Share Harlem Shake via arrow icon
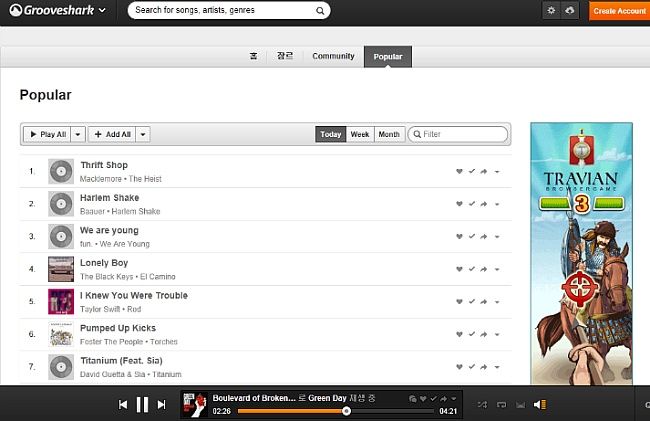 [x=484, y=204]
